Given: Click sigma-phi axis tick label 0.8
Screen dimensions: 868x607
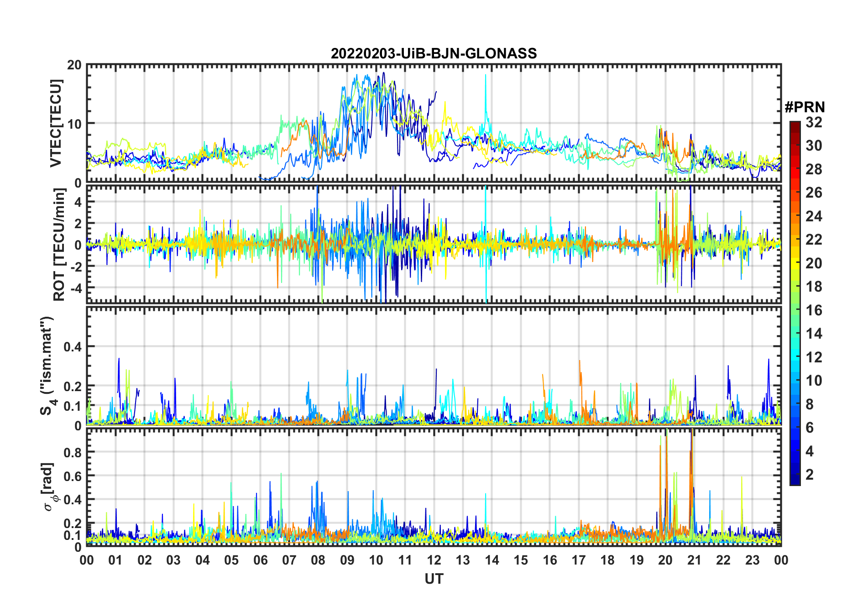Looking at the screenshot, I should pyautogui.click(x=73, y=452).
